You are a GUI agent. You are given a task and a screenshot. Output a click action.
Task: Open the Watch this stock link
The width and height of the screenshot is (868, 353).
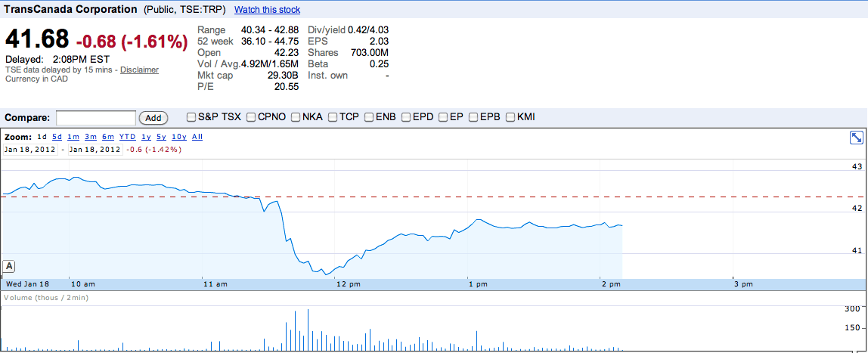[268, 10]
